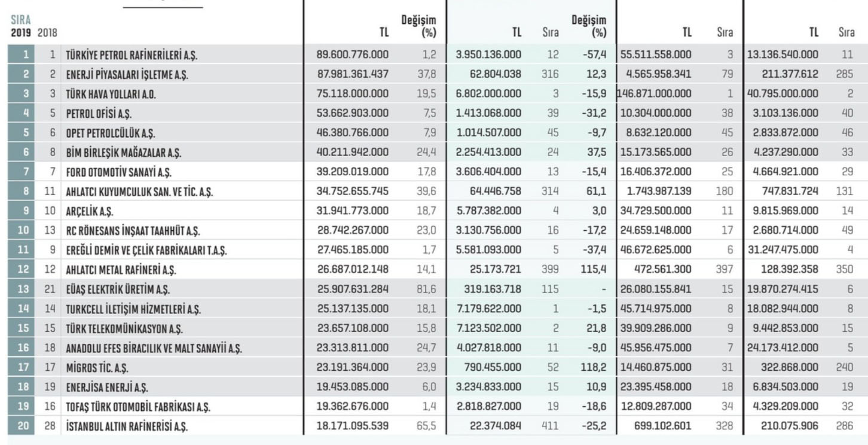Select the 7.179.622.000 value in Turkcell row

point(488,309)
